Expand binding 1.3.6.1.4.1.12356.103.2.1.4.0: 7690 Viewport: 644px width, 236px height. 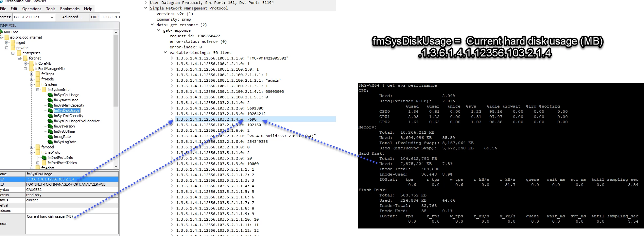[x=172, y=119]
